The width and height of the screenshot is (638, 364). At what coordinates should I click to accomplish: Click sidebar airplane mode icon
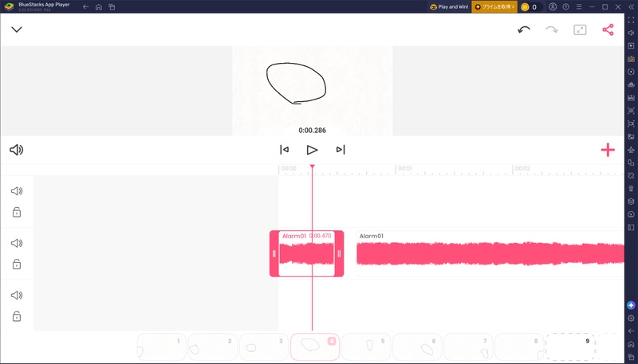(x=631, y=150)
